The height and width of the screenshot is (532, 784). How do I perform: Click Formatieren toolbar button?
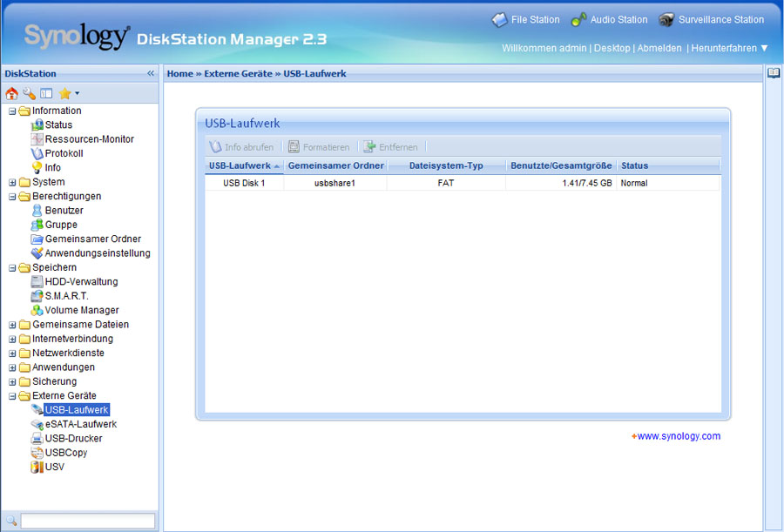click(x=320, y=147)
